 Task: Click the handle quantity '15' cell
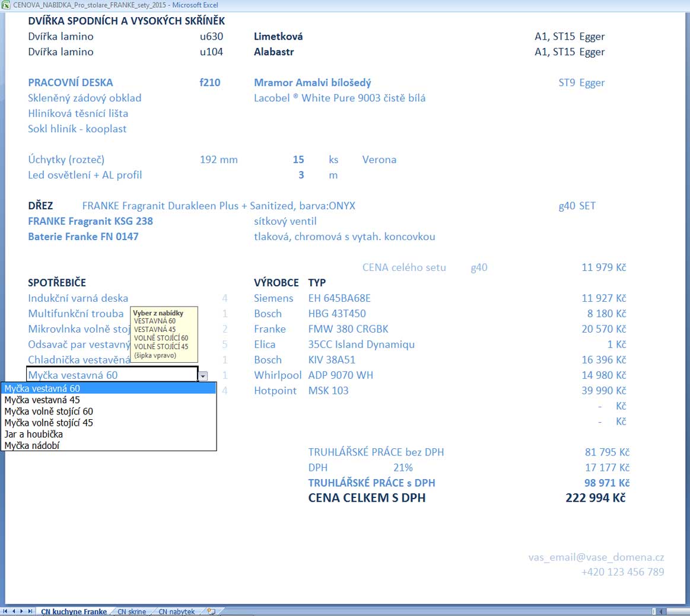tap(298, 159)
